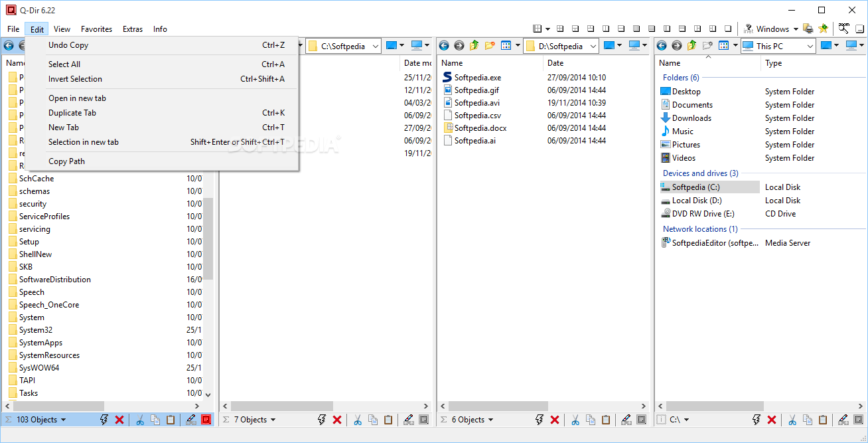Switch to four vertical columns layout
The height and width of the screenshot is (443, 868).
pyautogui.click(x=636, y=29)
